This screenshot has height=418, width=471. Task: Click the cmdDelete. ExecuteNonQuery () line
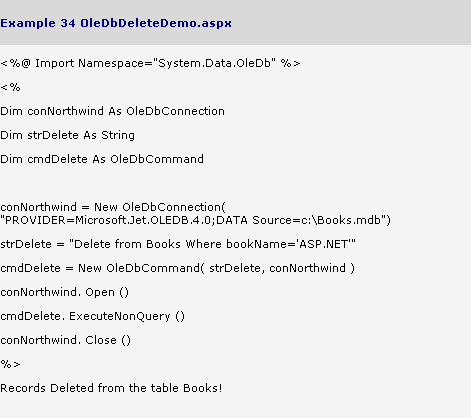point(92,316)
